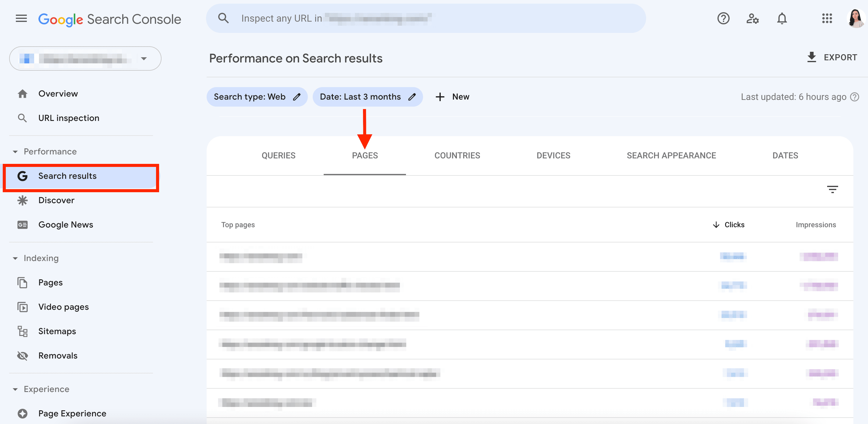
Task: Open the Sitemaps report
Action: pos(57,331)
